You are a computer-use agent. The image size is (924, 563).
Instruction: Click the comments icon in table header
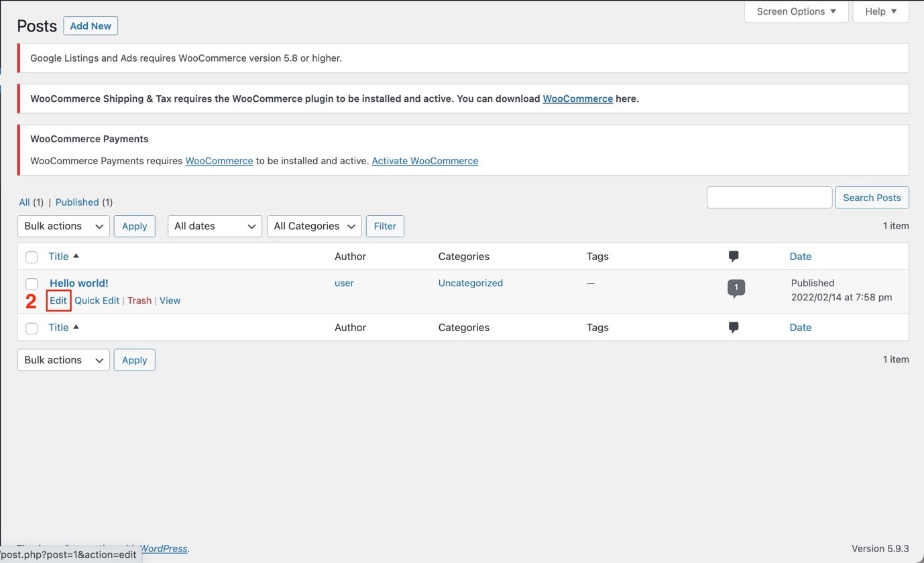(x=734, y=256)
